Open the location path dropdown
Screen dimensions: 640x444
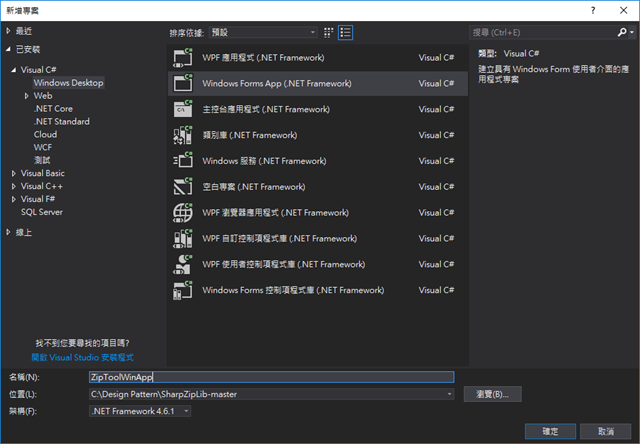[x=449, y=394]
